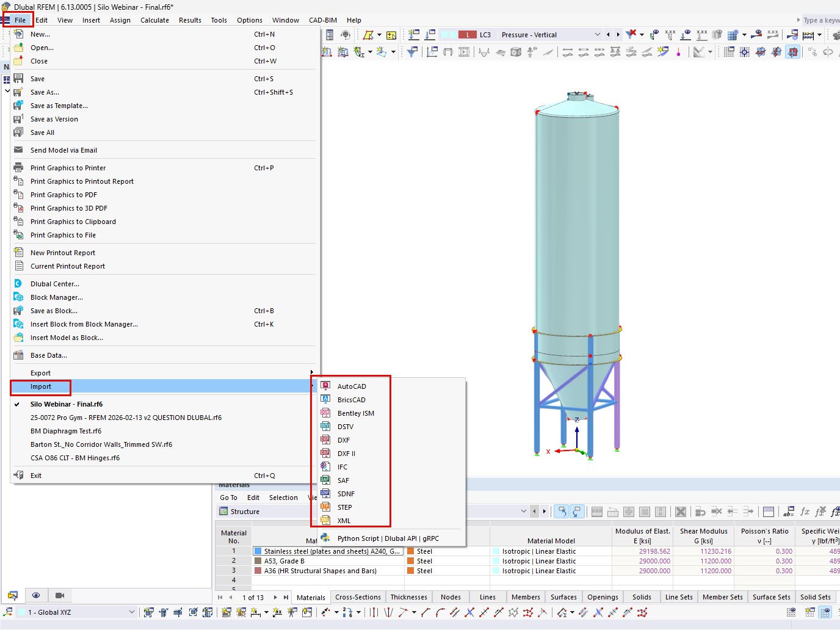Open the Pressure - Vertical load case dropdown
This screenshot has height=630, width=840.
click(598, 35)
